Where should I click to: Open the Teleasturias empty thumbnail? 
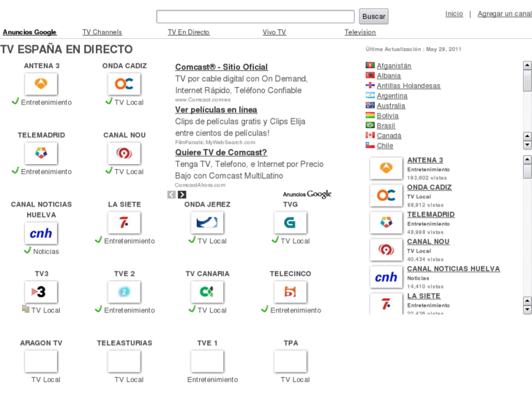(124, 361)
